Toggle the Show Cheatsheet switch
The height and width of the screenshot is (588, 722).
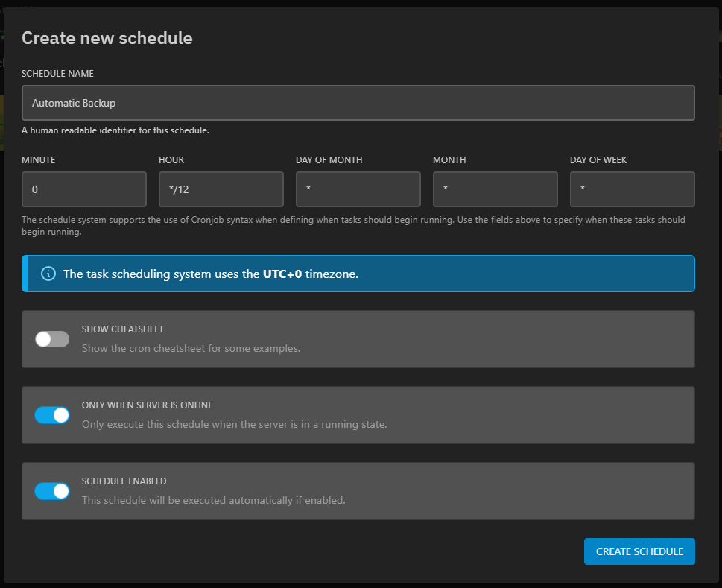[52, 339]
